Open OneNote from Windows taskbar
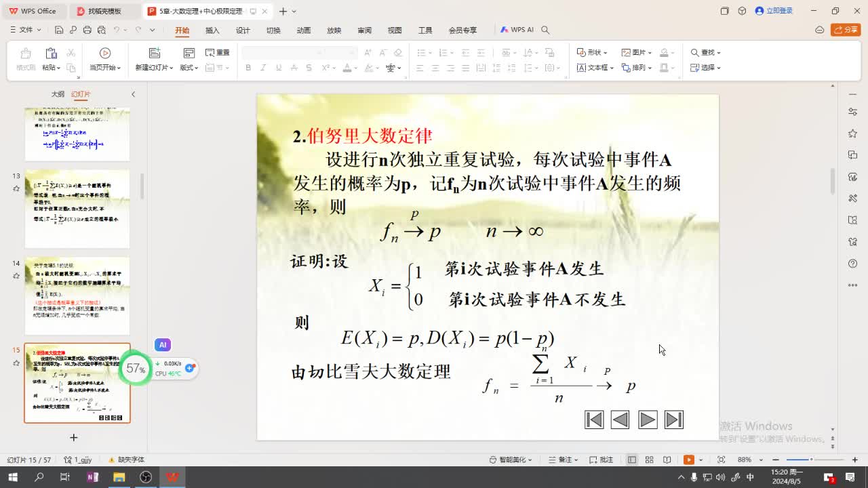 [x=92, y=477]
